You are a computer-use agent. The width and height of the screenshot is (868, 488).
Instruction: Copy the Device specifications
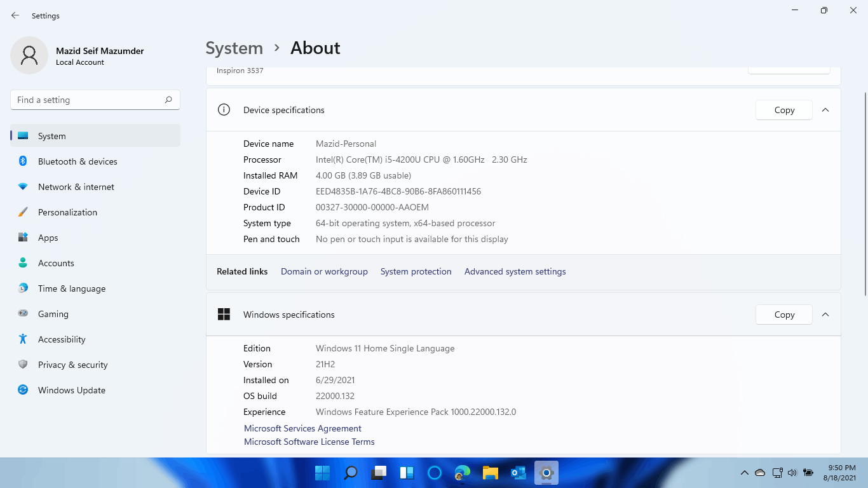(784, 110)
